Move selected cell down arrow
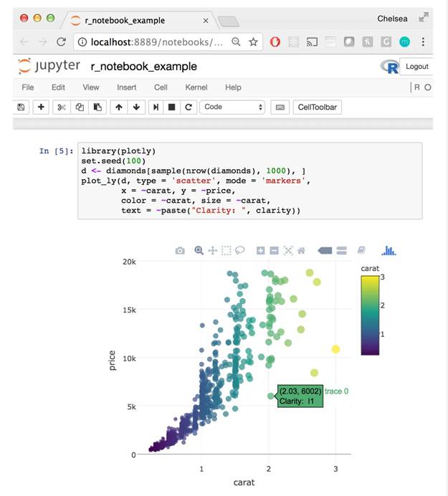 (136, 107)
